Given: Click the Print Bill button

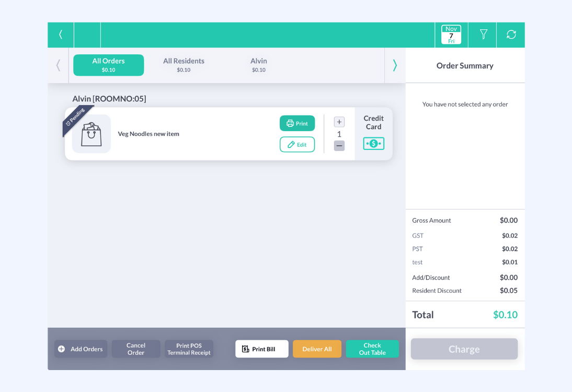Looking at the screenshot, I should tap(261, 349).
